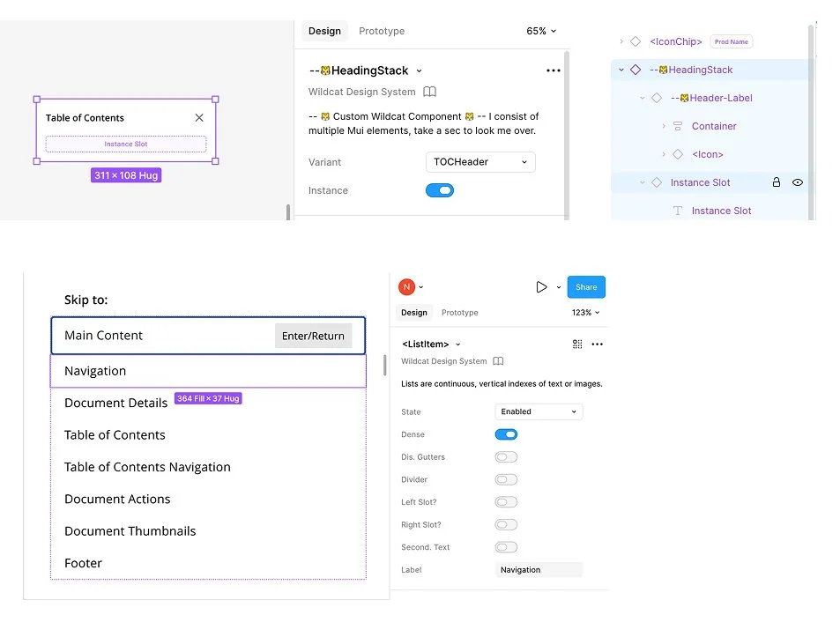The image size is (840, 637).
Task: Select the Instance Slot text layer row
Action: pos(710,211)
